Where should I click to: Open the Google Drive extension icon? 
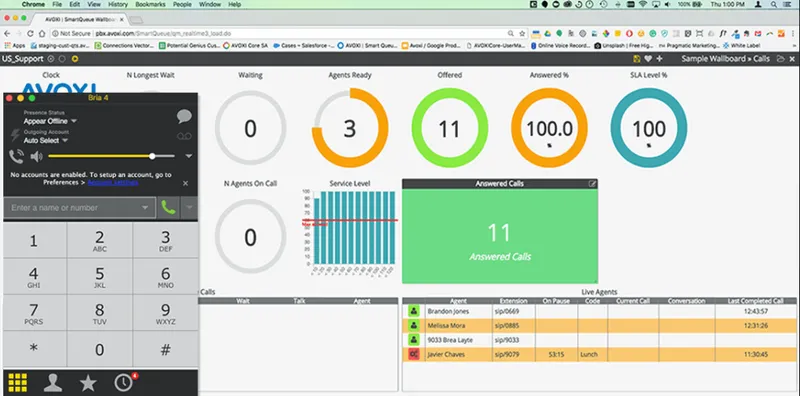pos(547,34)
